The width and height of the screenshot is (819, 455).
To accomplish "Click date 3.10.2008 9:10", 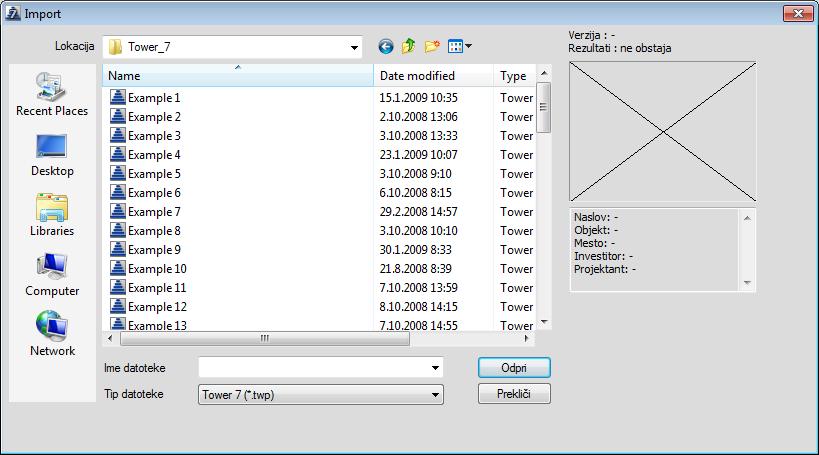I will (x=415, y=173).
